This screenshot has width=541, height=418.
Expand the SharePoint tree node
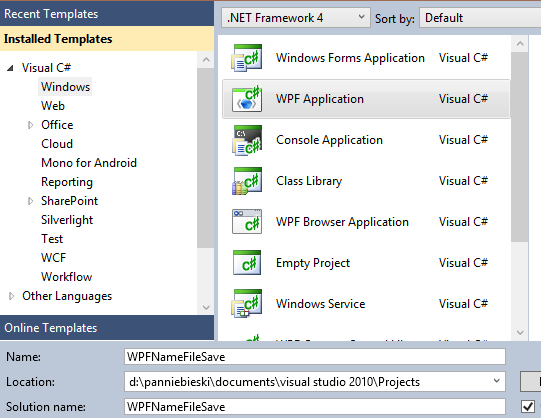pos(30,201)
